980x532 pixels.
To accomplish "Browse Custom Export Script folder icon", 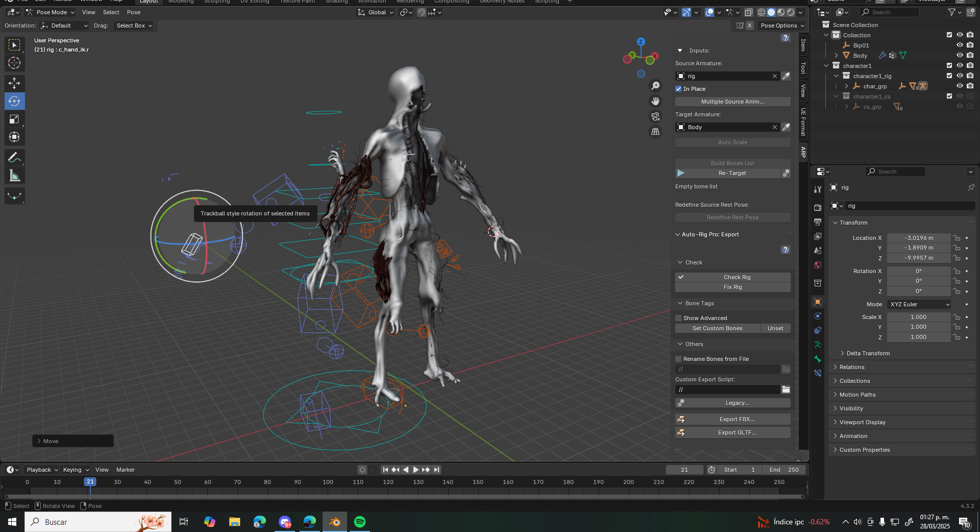I will click(x=786, y=390).
